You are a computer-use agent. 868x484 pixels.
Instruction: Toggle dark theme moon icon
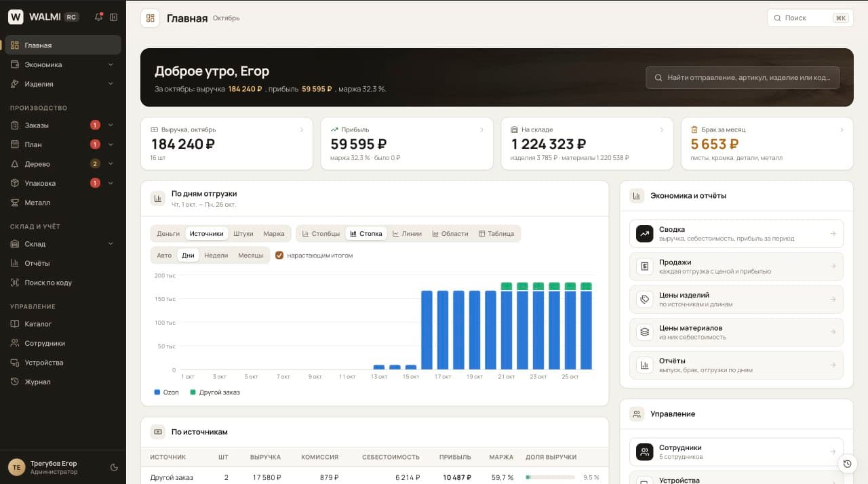114,467
